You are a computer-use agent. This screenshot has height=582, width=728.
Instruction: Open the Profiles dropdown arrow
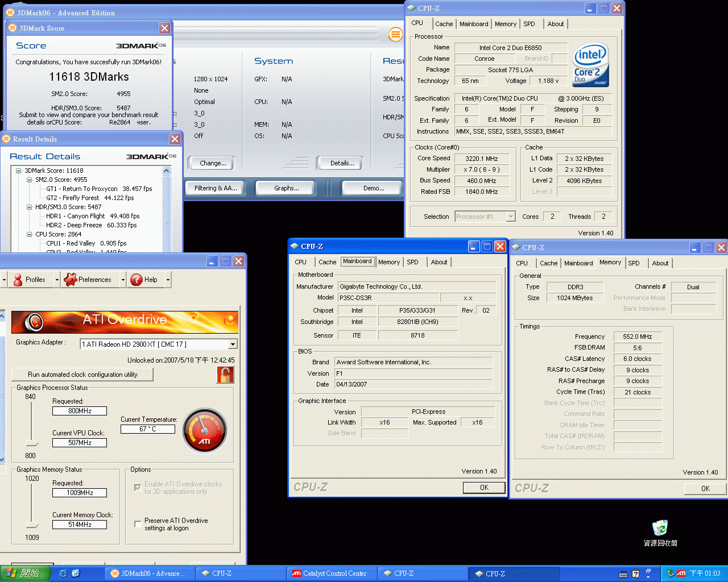(x=57, y=280)
